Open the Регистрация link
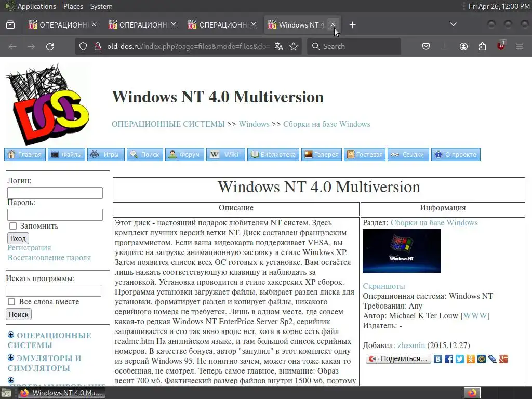The height and width of the screenshot is (399, 532). 29,248
